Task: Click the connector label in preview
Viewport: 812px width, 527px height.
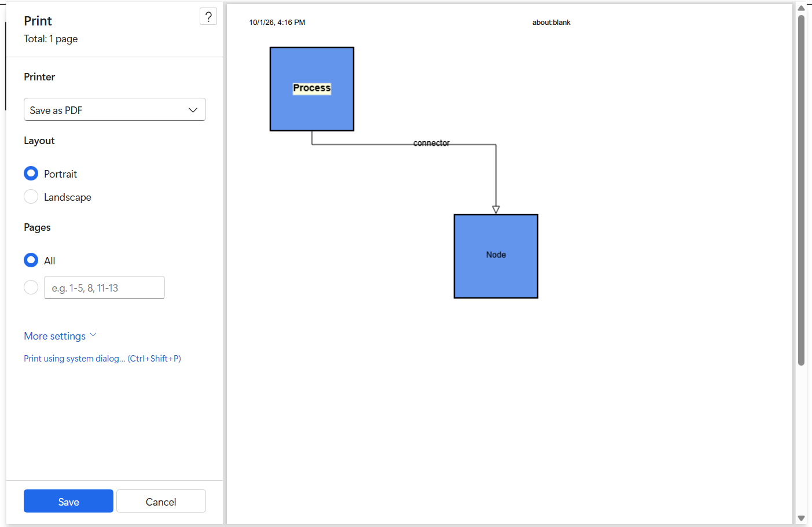Action: pos(431,143)
